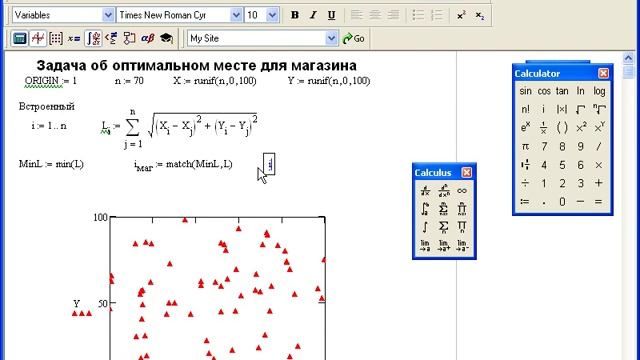Insert infinity symbol from Calculus palette
The width and height of the screenshot is (640, 360).
[462, 191]
